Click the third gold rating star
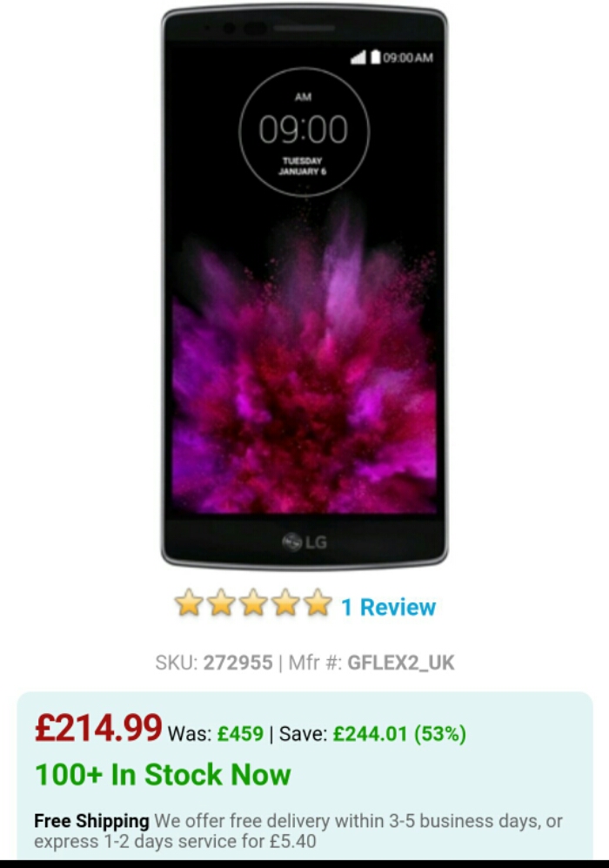Image resolution: width=609 pixels, height=868 pixels. point(254,602)
